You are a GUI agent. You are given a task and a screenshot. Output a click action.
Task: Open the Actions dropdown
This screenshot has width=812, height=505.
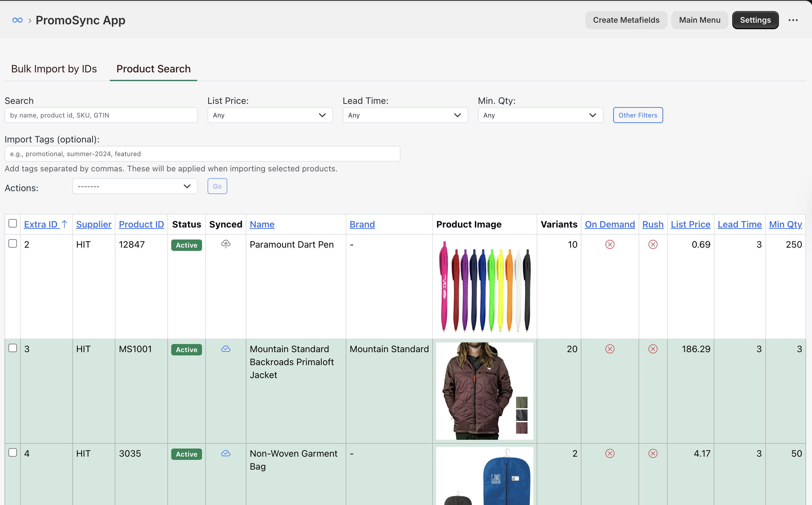coord(135,186)
